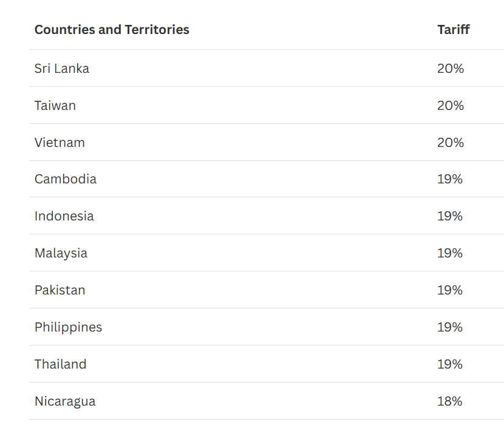Image resolution: width=504 pixels, height=439 pixels.
Task: Click Thailand's 19% tariff value
Action: click(450, 364)
